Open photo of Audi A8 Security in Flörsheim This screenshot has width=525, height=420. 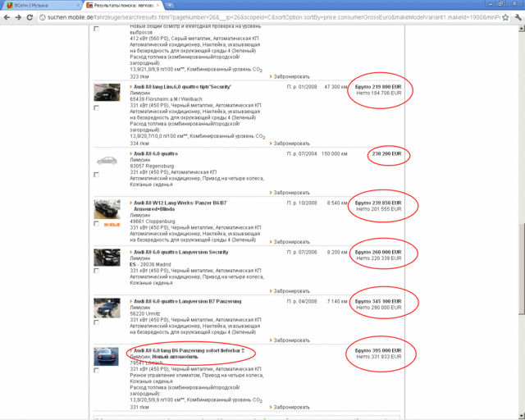tap(107, 92)
